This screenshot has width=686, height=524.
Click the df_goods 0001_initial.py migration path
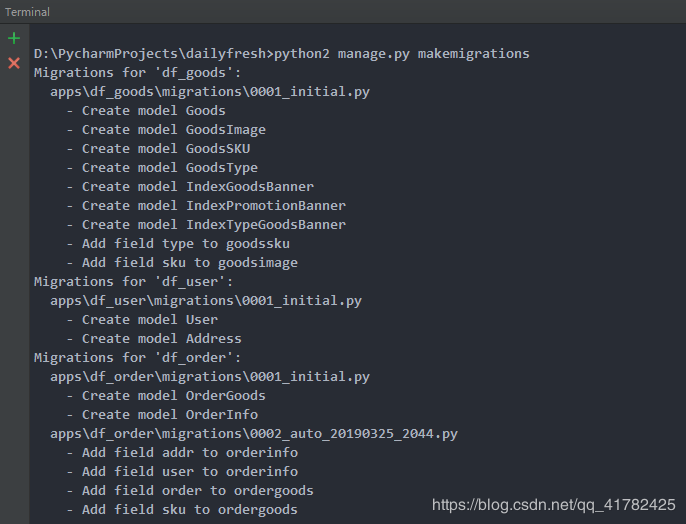(210, 92)
